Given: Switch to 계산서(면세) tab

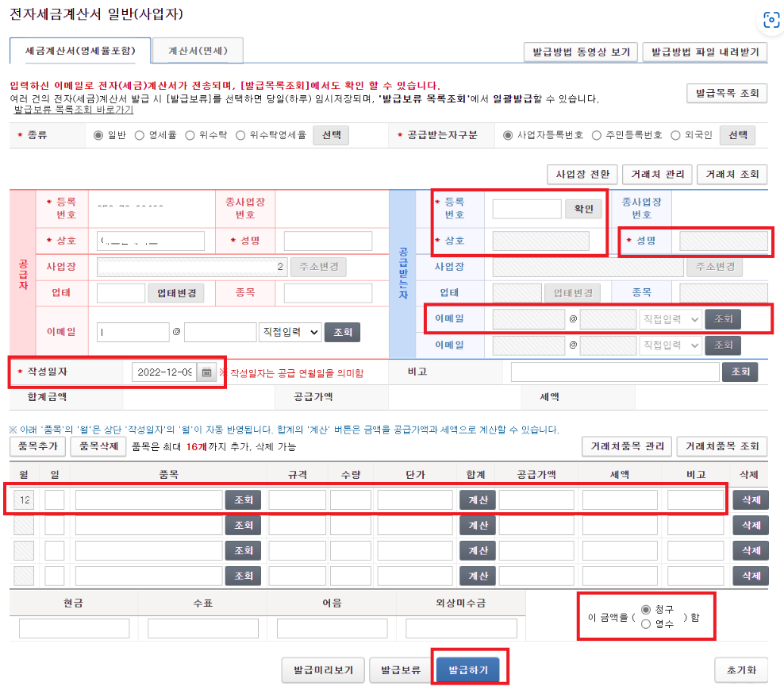Looking at the screenshot, I should [x=198, y=51].
